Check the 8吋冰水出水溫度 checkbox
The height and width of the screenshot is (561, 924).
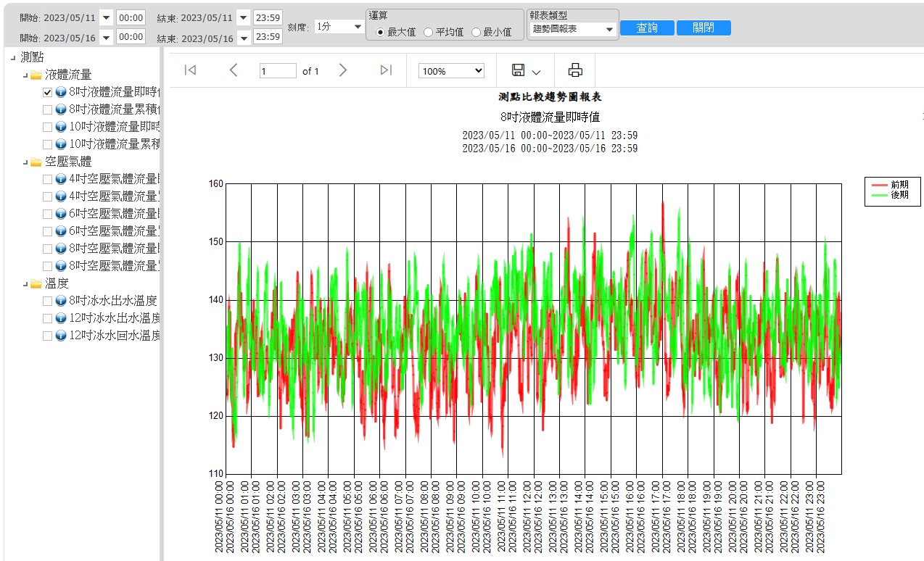point(47,301)
